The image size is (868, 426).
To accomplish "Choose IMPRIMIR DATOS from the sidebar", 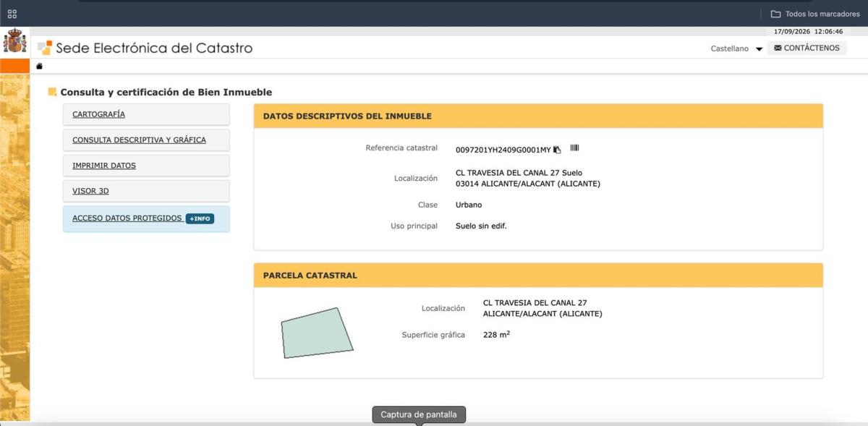I will point(146,166).
